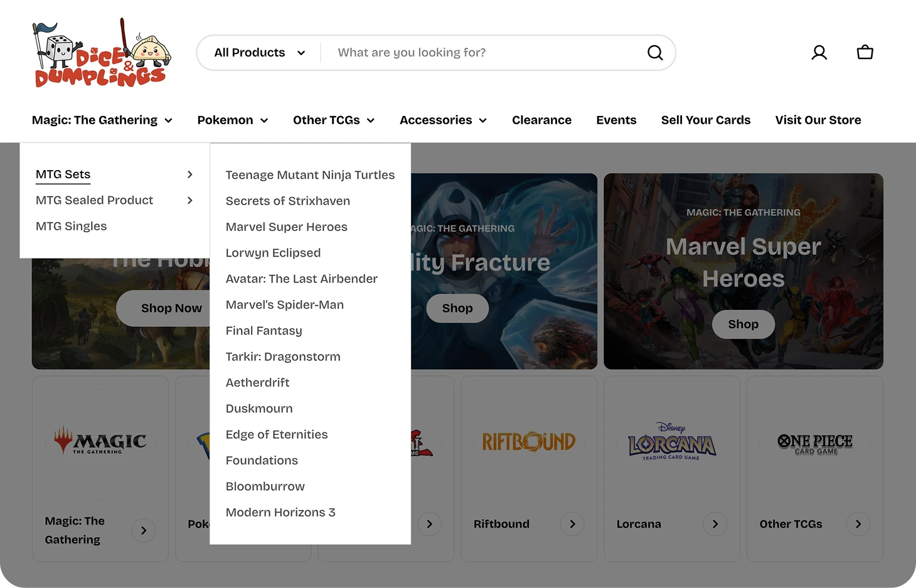Click the Marvel Super Heroes banner title

(743, 262)
